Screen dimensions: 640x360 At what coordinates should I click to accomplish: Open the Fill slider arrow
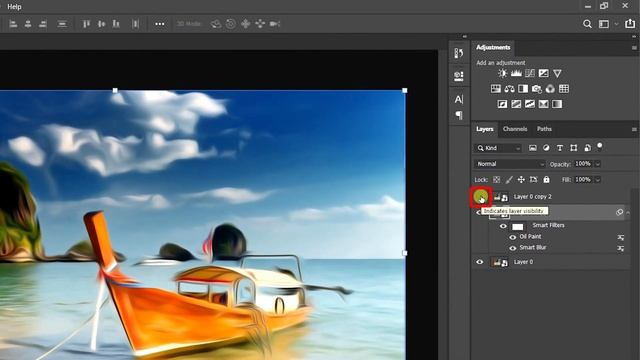click(x=598, y=180)
